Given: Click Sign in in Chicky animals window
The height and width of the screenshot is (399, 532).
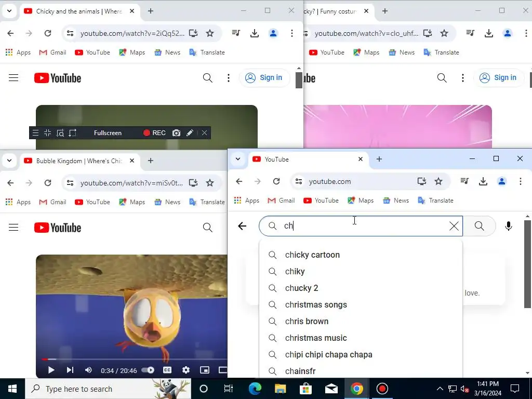Looking at the screenshot, I should click(264, 78).
